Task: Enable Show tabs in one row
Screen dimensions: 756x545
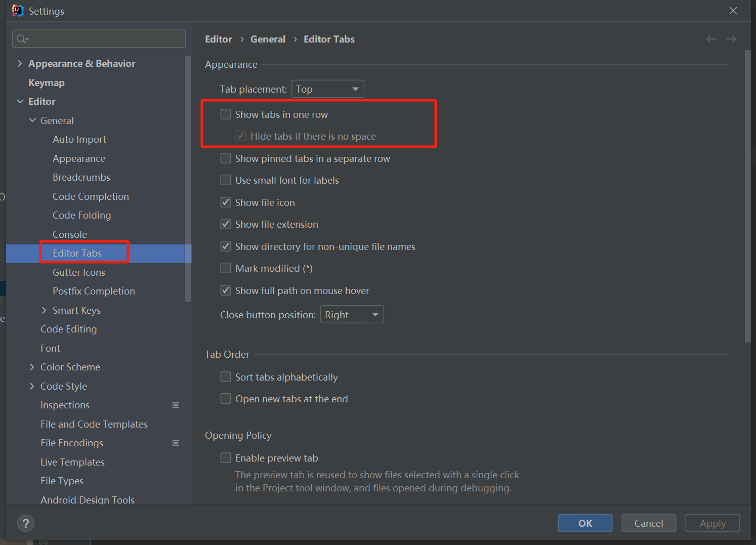Action: coord(226,114)
